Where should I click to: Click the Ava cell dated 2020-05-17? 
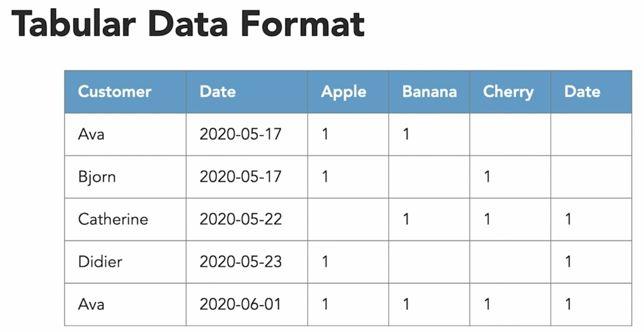pos(91,134)
